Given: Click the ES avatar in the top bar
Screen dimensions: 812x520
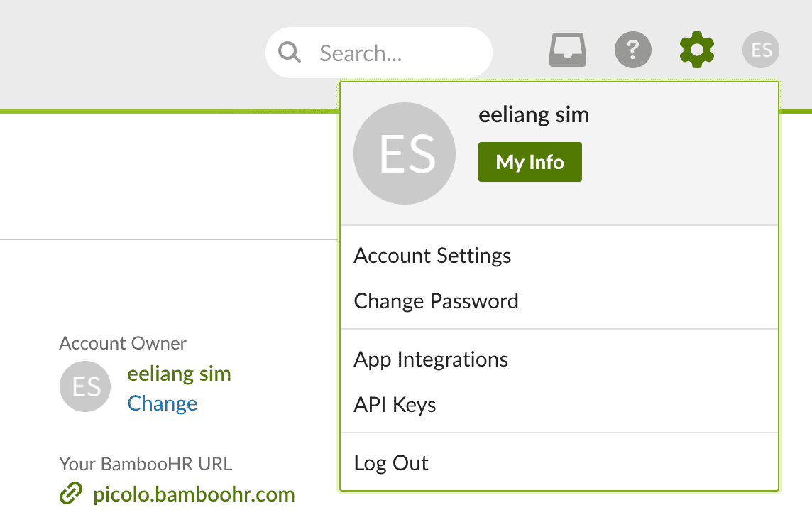Looking at the screenshot, I should coord(760,50).
